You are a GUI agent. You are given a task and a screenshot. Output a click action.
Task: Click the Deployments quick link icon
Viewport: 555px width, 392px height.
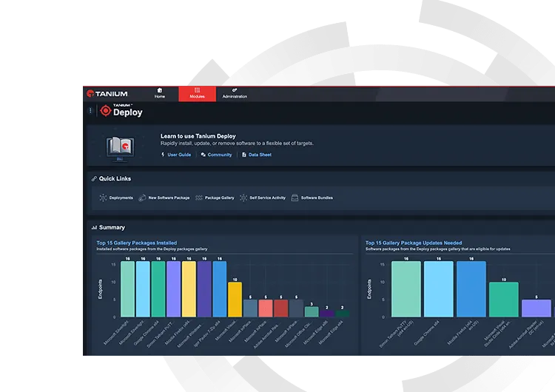[103, 197]
